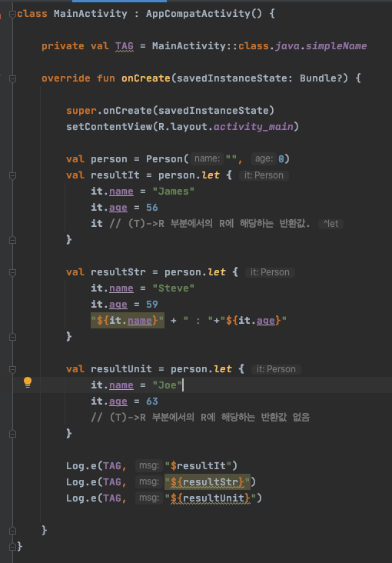Click the "James" string literal
Screen dimensions: 392x563
tap(174, 192)
